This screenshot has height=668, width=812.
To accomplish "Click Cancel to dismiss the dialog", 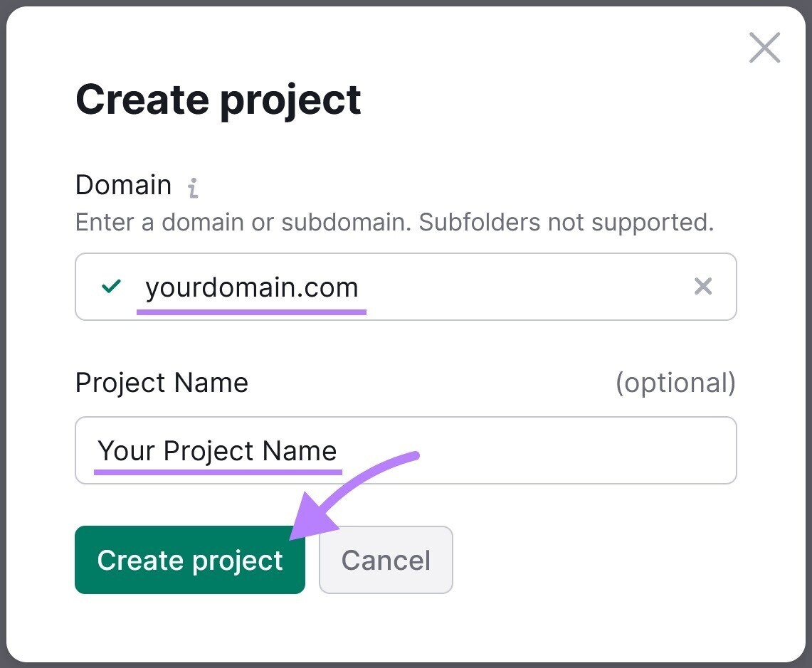I will tap(386, 560).
